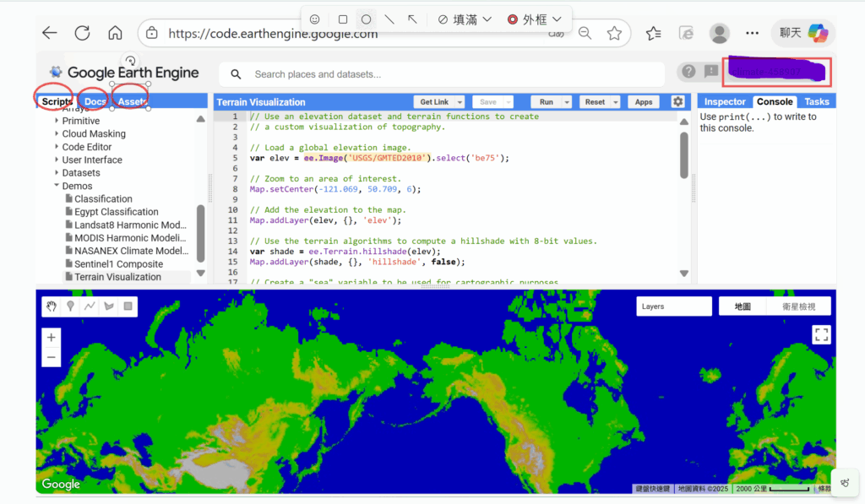Image resolution: width=865 pixels, height=504 pixels.
Task: Switch map to 衛星檢視 satellite view
Action: click(799, 306)
